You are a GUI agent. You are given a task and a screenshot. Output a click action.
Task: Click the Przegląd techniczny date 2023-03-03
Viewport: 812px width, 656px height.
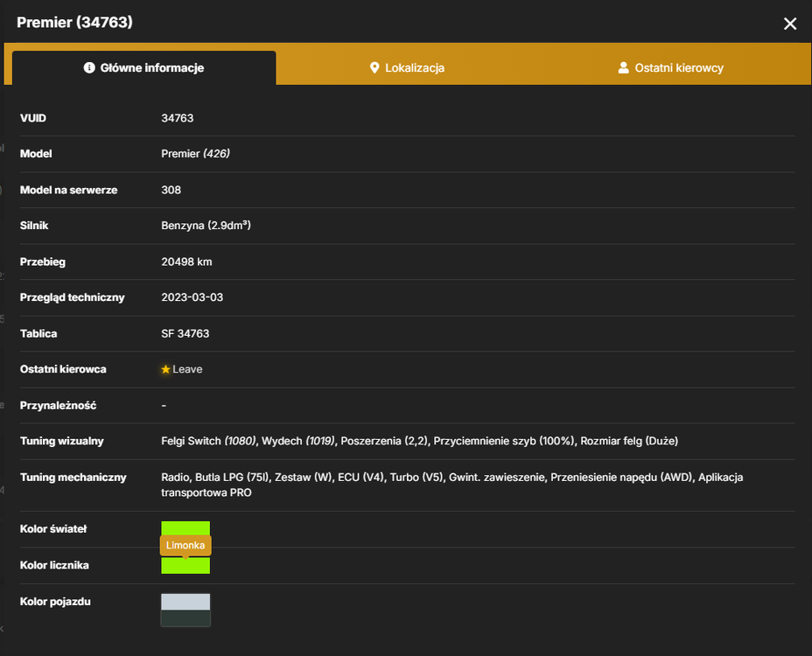[192, 297]
